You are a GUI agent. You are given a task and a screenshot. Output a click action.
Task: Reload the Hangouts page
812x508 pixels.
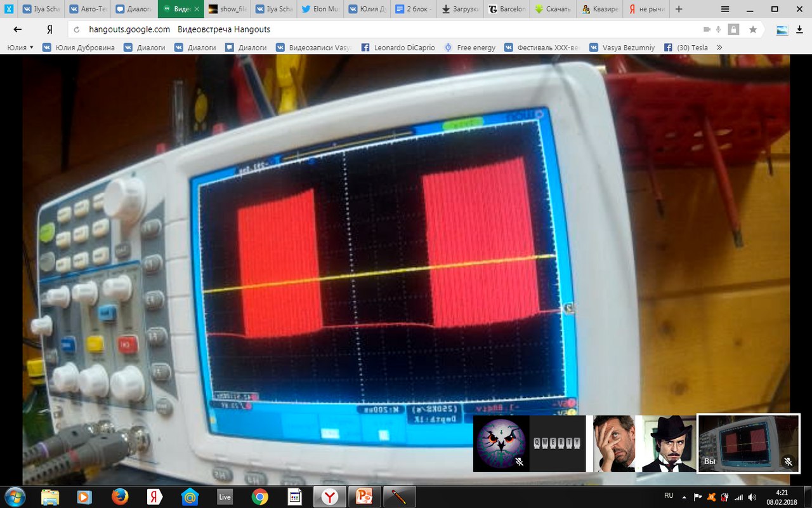tap(77, 29)
